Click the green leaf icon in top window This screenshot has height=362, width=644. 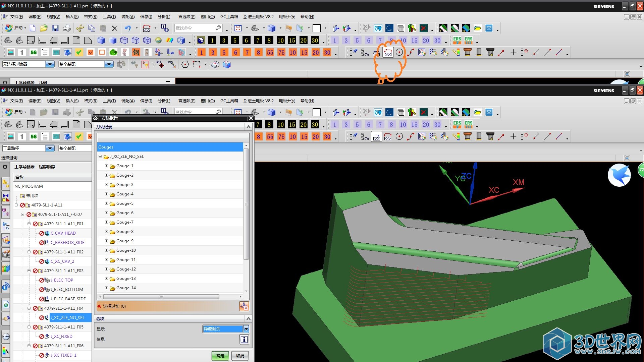point(113,52)
